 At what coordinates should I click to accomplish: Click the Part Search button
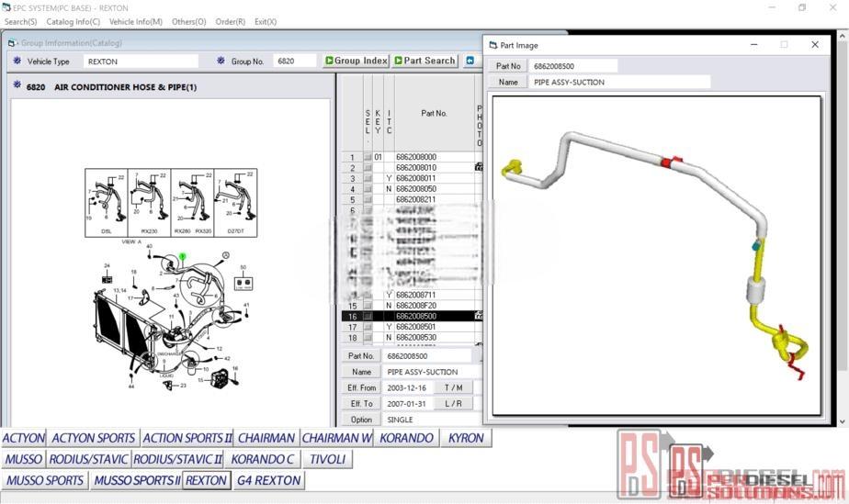click(x=425, y=61)
